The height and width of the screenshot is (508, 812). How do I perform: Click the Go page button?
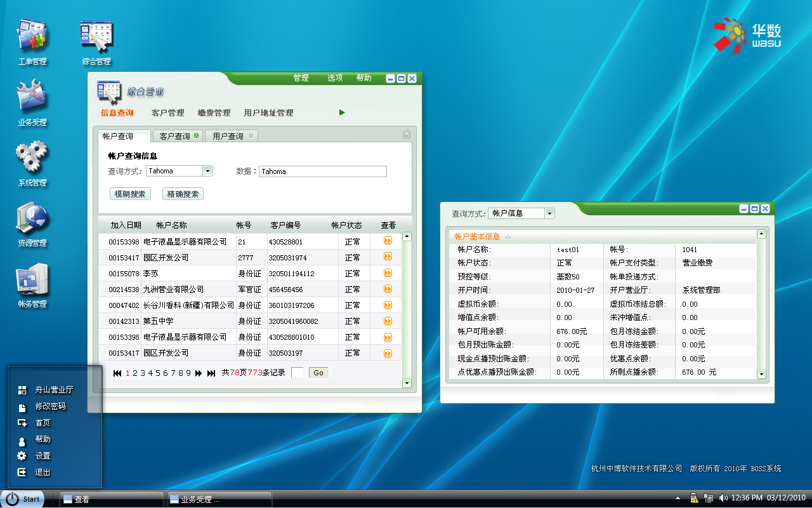tap(318, 373)
